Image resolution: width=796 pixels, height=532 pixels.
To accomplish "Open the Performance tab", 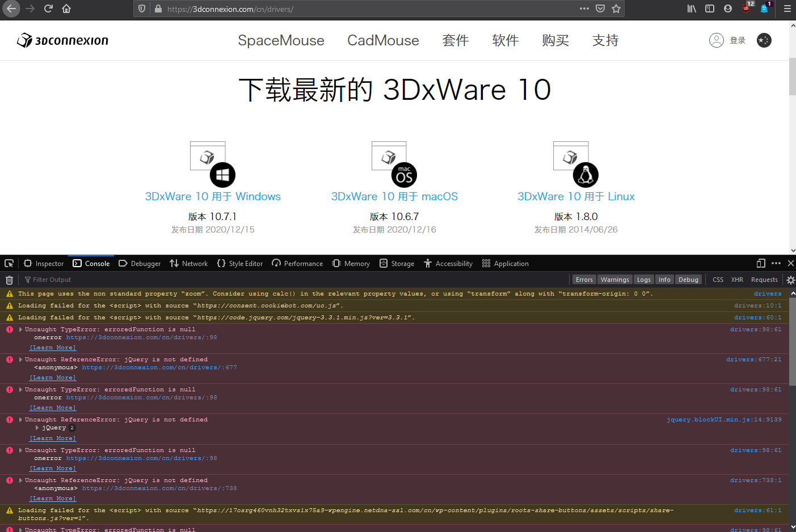I will (297, 264).
